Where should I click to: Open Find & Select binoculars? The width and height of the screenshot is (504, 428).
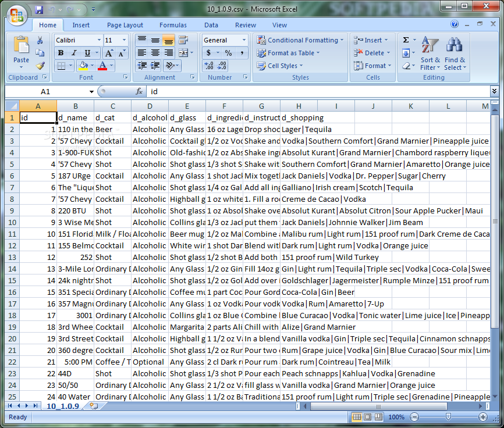(x=455, y=53)
